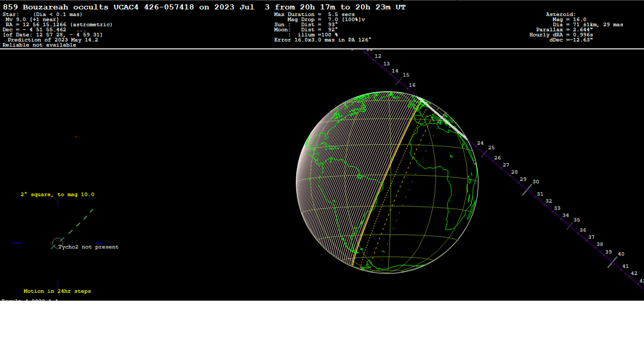Screen dimensions: 644x349
Task: Click the small red dot marker
Action: coord(76,137)
